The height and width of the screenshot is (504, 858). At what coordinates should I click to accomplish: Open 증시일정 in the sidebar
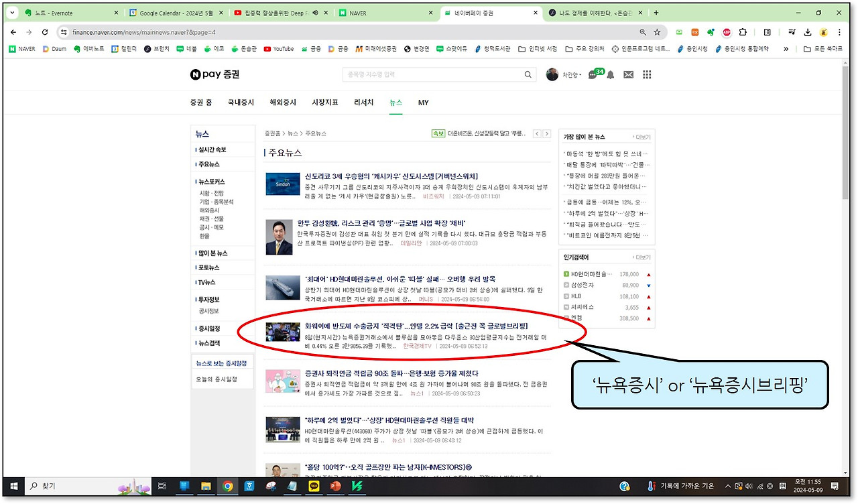click(208, 328)
